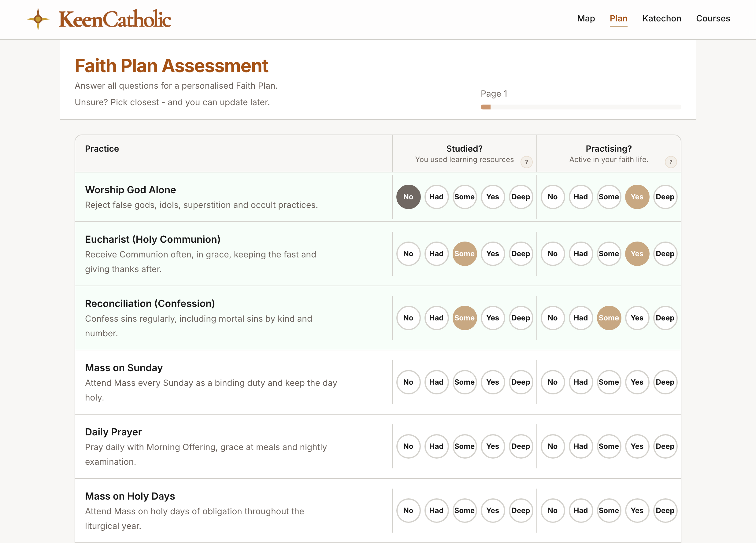Go to Katechon in the top navigation
The height and width of the screenshot is (543, 756).
pyautogui.click(x=662, y=18)
